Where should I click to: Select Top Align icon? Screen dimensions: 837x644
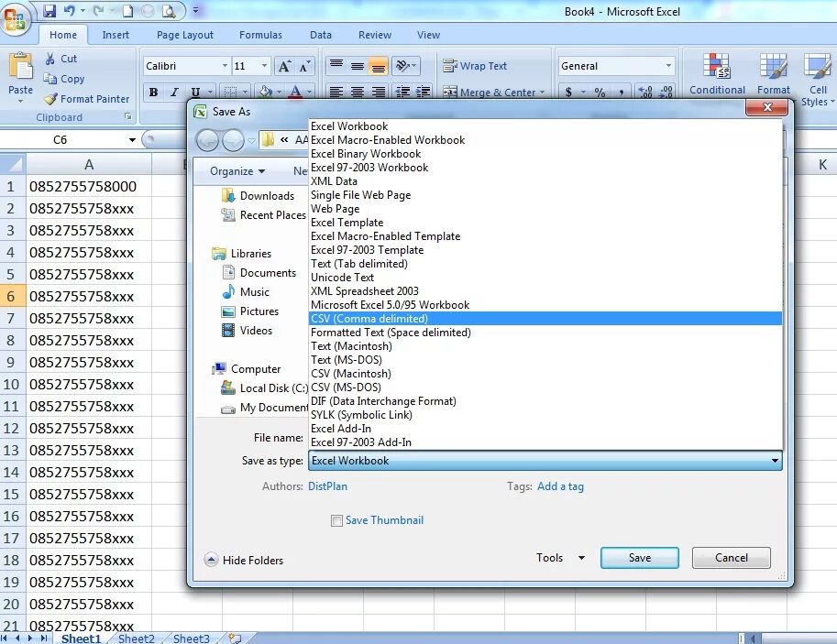coord(336,66)
